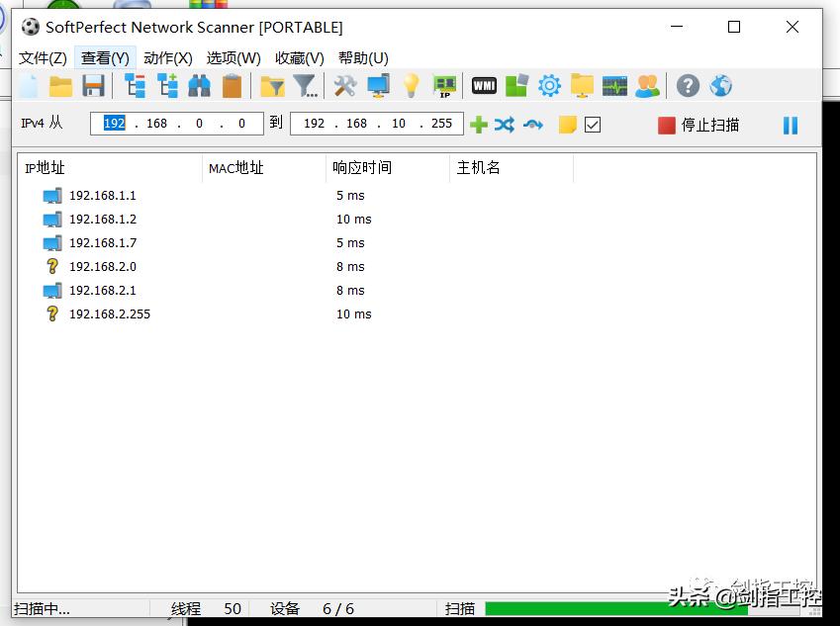Open the help question mark icon
The height and width of the screenshot is (626, 840).
(688, 86)
